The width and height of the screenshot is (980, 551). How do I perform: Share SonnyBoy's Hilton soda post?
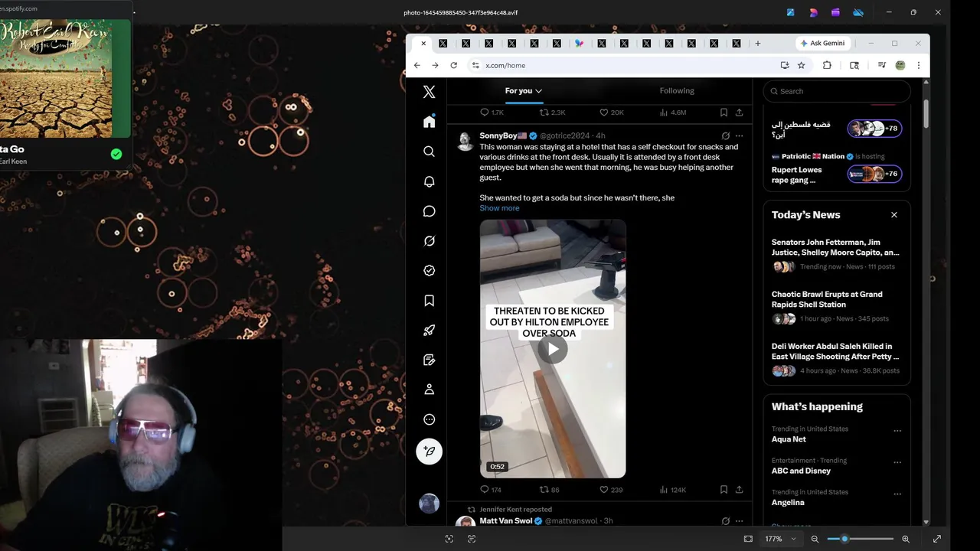point(739,490)
